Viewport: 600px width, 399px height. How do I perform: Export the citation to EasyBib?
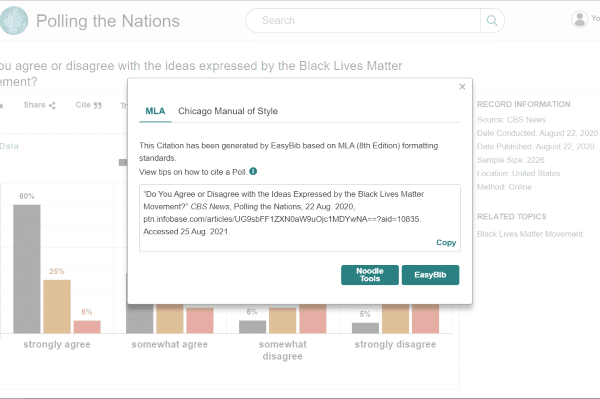point(430,275)
